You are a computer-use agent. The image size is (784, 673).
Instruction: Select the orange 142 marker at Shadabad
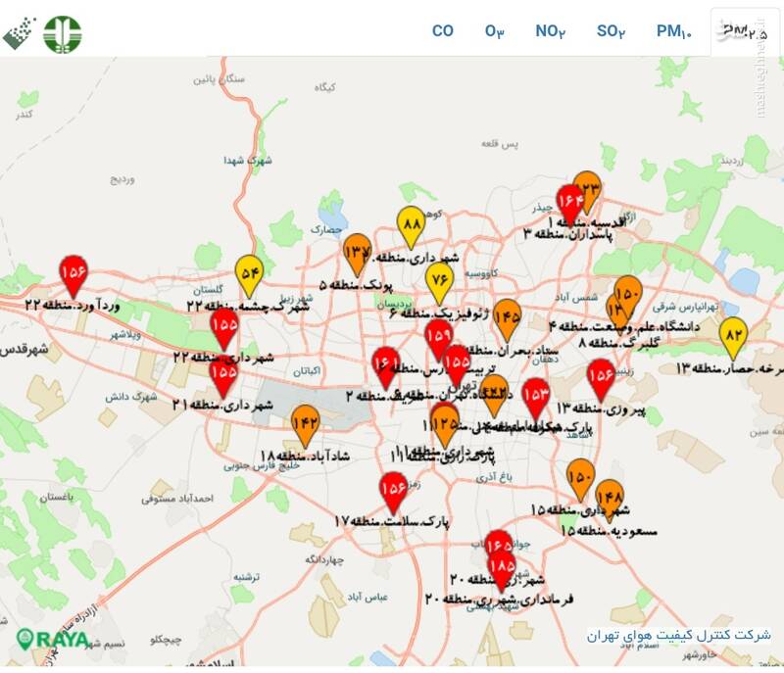pyautogui.click(x=306, y=423)
